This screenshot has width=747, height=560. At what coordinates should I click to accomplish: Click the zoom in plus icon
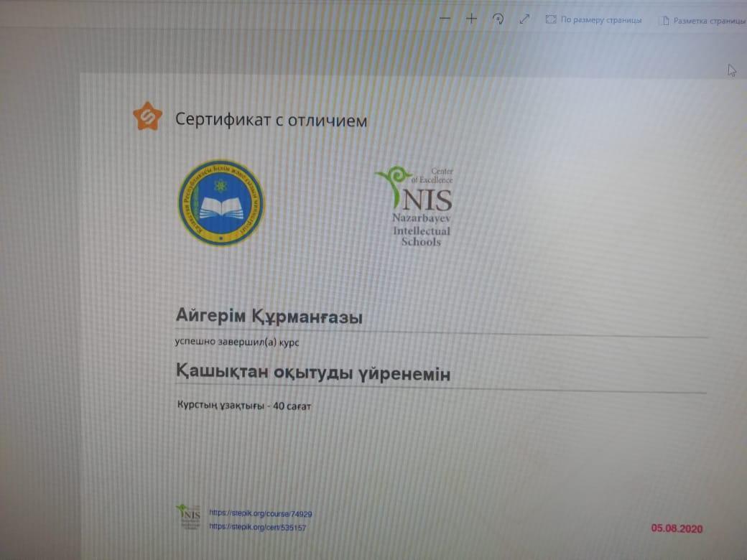(x=471, y=19)
